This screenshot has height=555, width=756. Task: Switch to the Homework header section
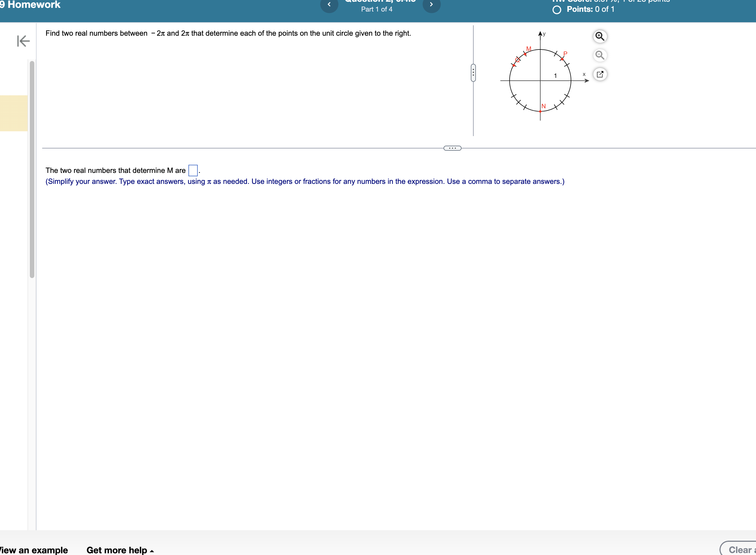pyautogui.click(x=30, y=5)
